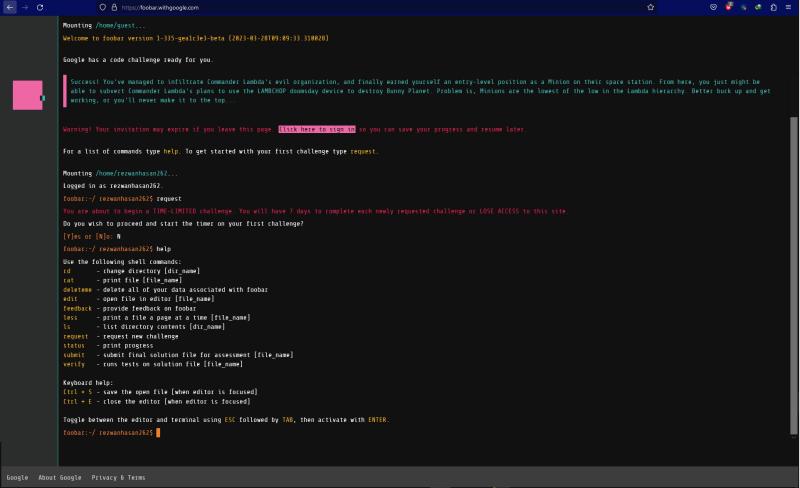Open the red extension icon with badge
Screen dimensions: 800x488
tap(729, 7)
